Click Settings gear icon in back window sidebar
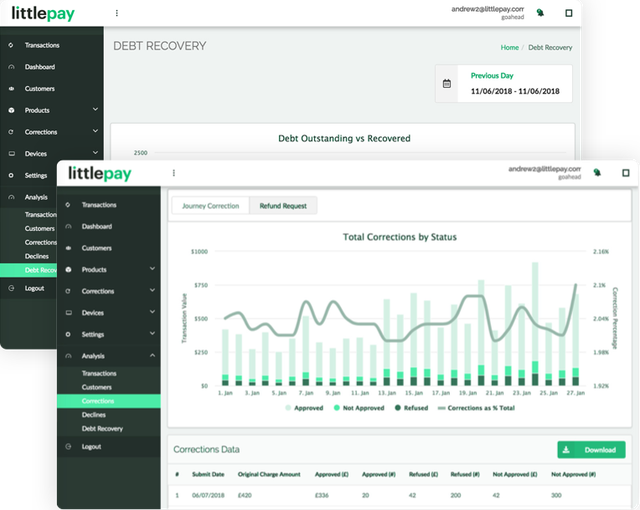This screenshot has height=510, width=640. 11,175
